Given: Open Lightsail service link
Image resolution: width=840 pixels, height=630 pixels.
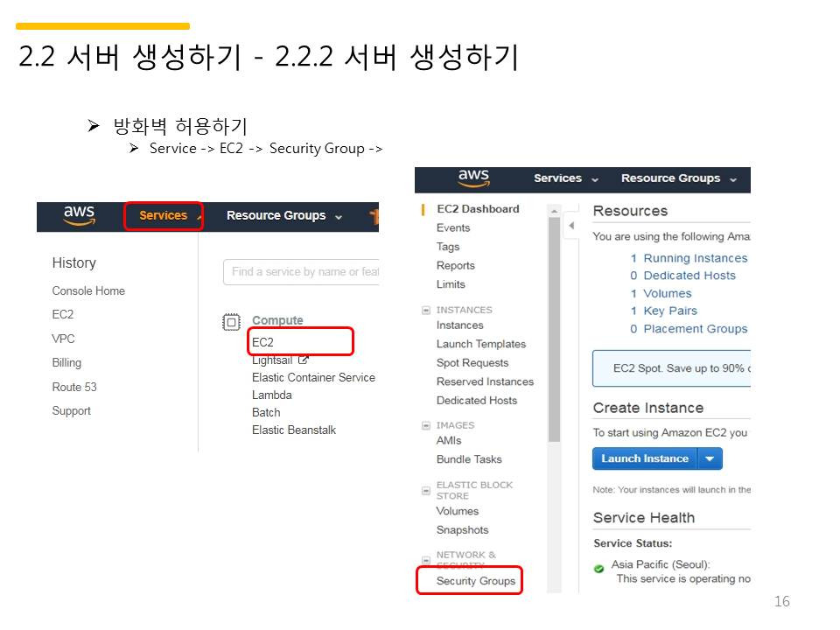Looking at the screenshot, I should click(272, 360).
